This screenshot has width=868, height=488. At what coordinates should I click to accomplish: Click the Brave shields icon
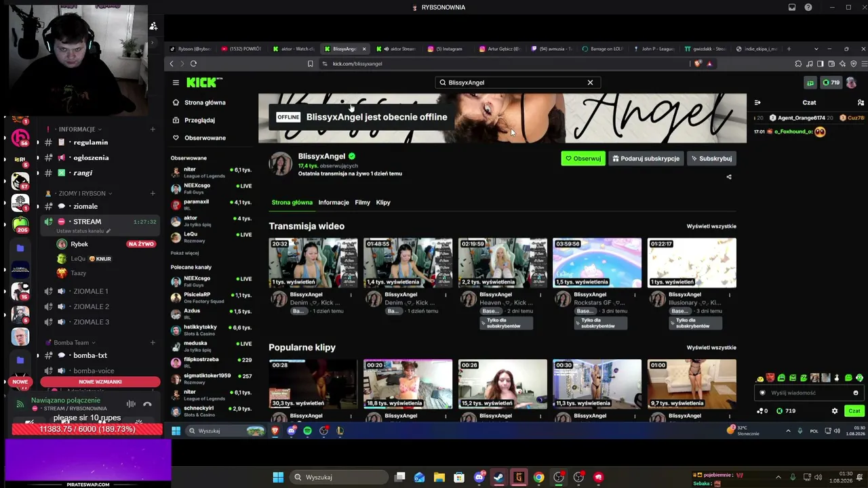(x=698, y=64)
